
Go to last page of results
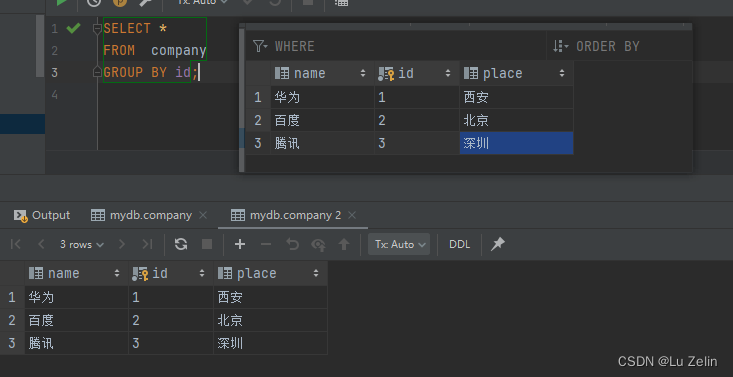(x=147, y=244)
